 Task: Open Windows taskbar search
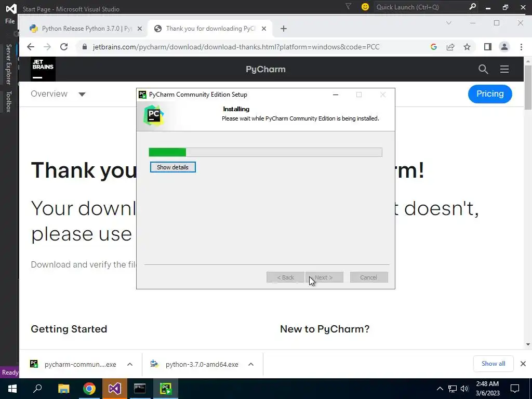[37, 389]
